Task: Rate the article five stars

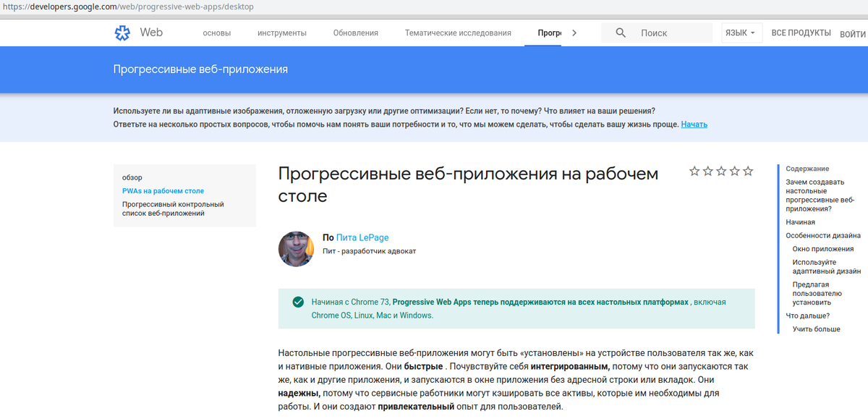Action: 748,172
